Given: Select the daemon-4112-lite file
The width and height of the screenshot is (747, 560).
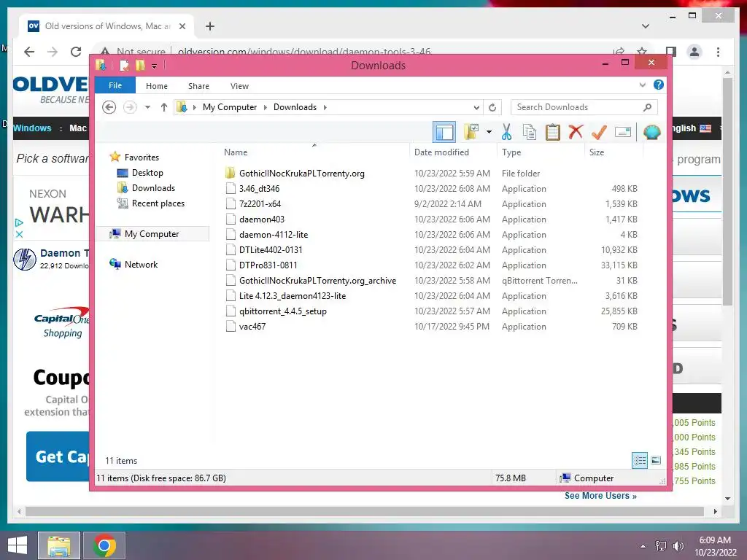Looking at the screenshot, I should (274, 234).
